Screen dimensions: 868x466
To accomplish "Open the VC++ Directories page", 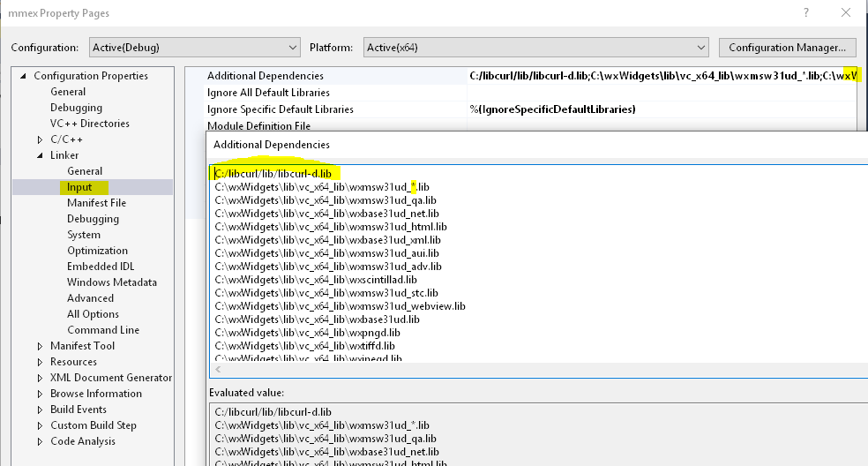I will point(90,124).
